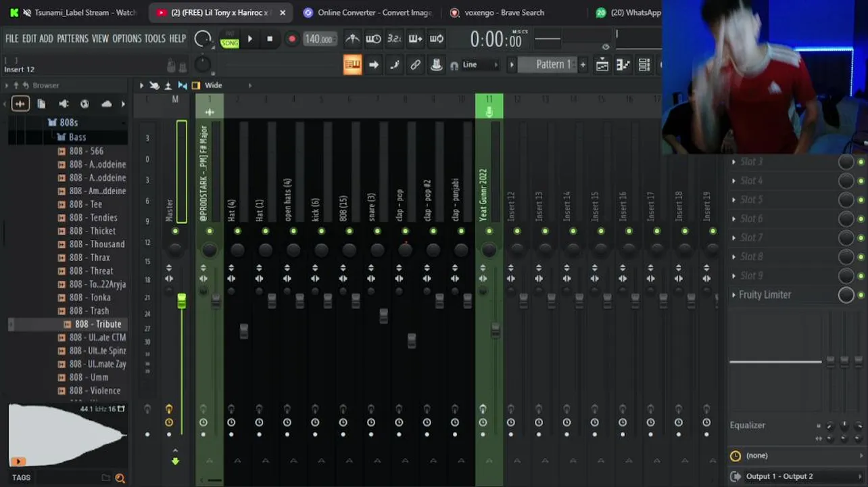The width and height of the screenshot is (868, 487).
Task: Mute the Yeat Gunnr 2022 track LED
Action: pyautogui.click(x=489, y=231)
